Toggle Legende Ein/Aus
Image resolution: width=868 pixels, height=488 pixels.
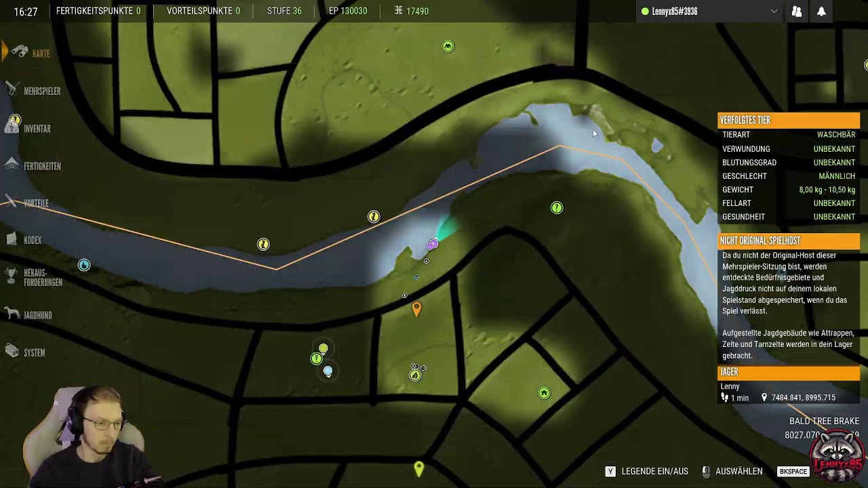click(x=654, y=471)
